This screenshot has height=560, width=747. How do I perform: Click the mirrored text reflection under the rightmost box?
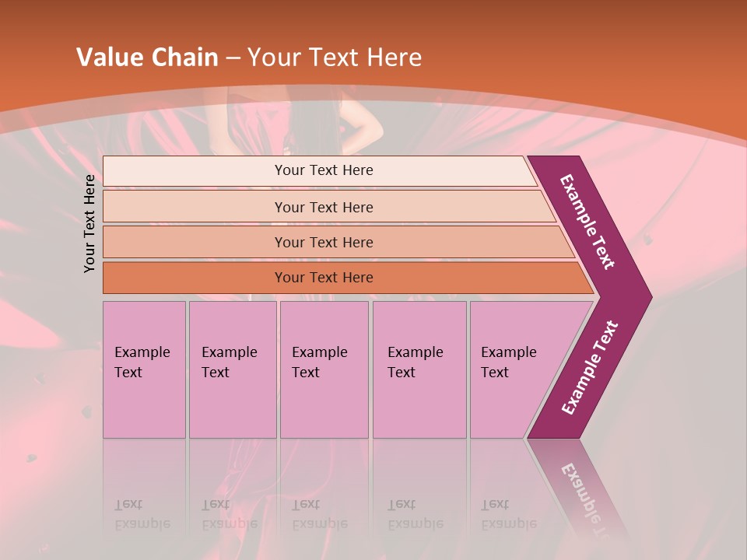(508, 514)
